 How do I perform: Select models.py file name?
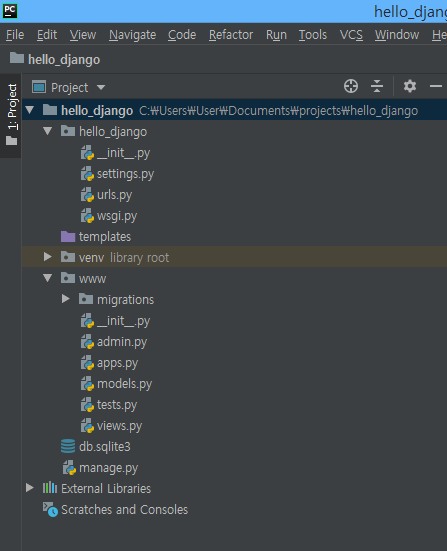124,384
